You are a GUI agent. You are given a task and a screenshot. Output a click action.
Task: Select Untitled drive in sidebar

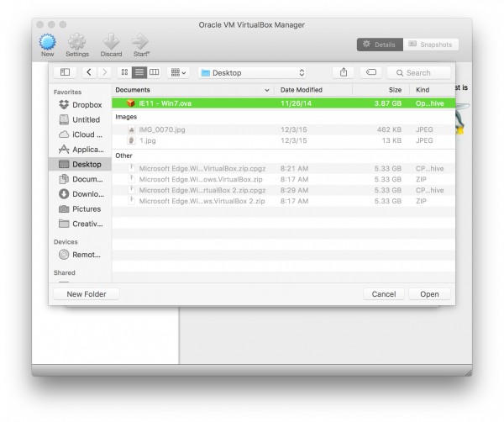tap(80, 119)
